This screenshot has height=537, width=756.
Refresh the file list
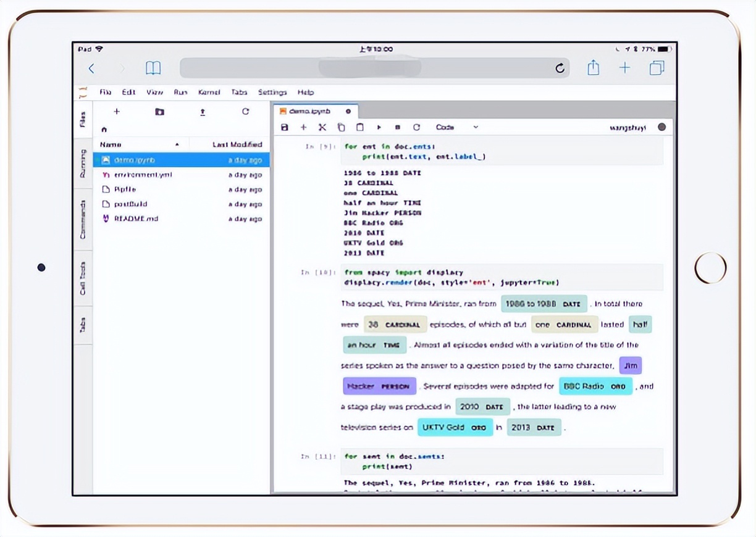(x=245, y=112)
